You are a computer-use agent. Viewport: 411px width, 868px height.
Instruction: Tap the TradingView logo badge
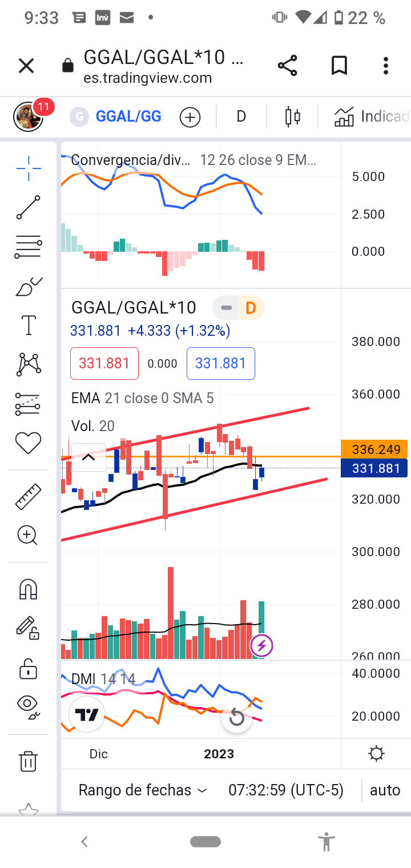tap(87, 714)
